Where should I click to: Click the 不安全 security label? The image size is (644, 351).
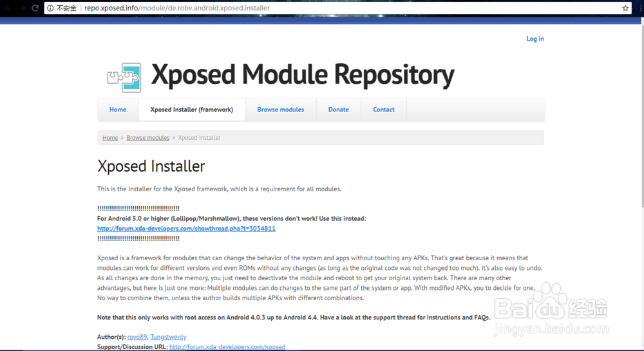(x=66, y=8)
